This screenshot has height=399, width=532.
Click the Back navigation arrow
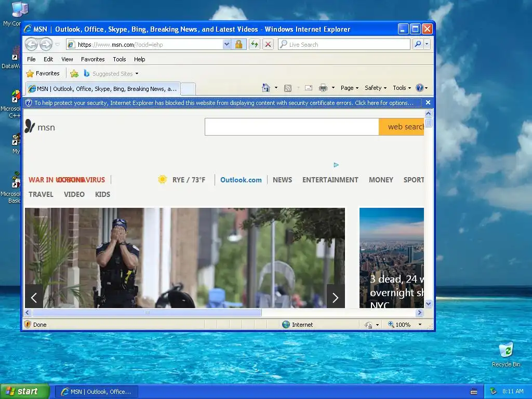(31, 45)
